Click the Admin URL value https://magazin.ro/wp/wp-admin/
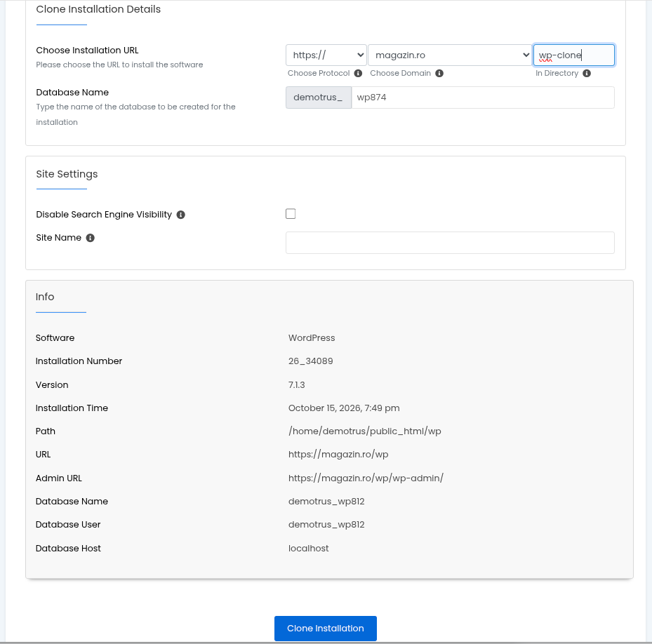Viewport: 652px width, 644px height. coord(366,478)
